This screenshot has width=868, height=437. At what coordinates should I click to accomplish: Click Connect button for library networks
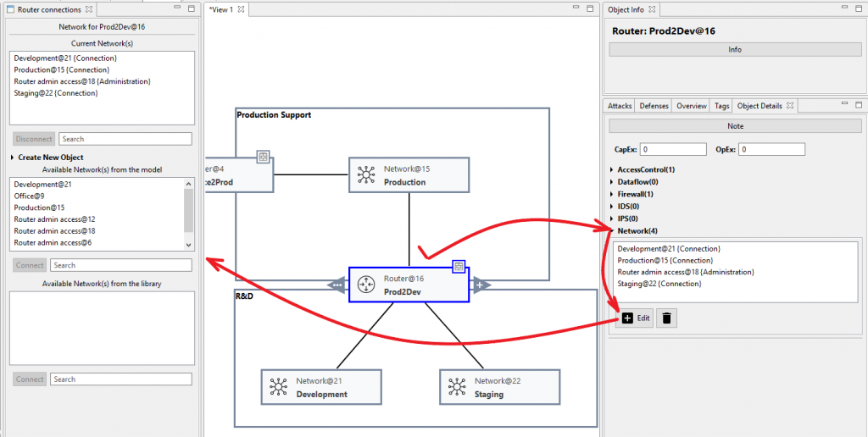coord(30,379)
